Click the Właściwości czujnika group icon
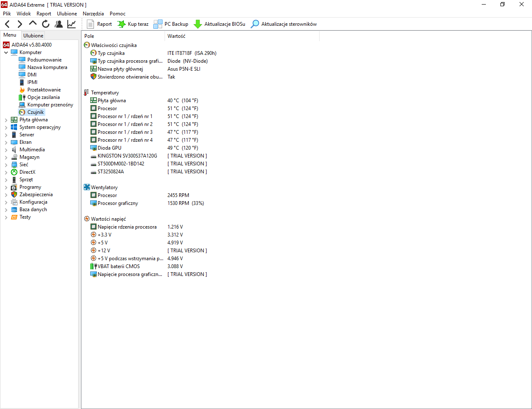 click(87, 45)
